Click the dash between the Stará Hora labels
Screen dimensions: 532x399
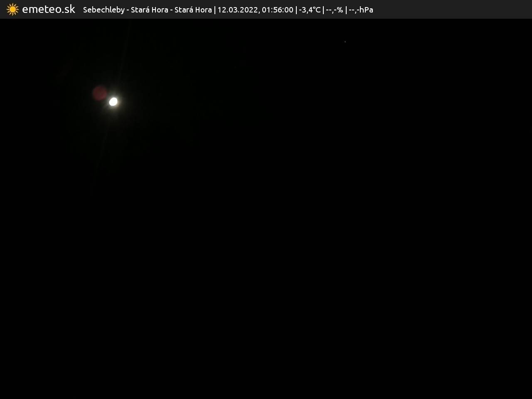[x=171, y=10]
